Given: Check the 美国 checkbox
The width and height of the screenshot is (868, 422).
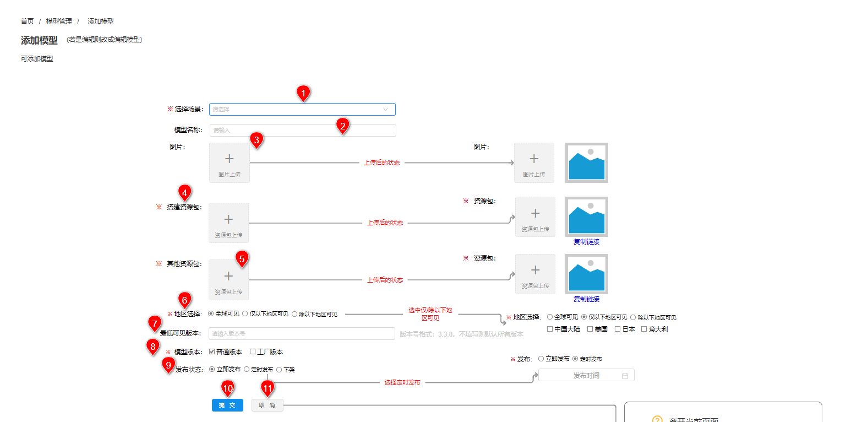Looking at the screenshot, I should coord(590,329).
